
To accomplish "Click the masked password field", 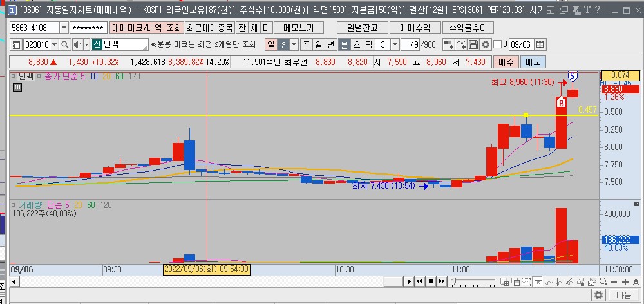I will (x=87, y=28).
